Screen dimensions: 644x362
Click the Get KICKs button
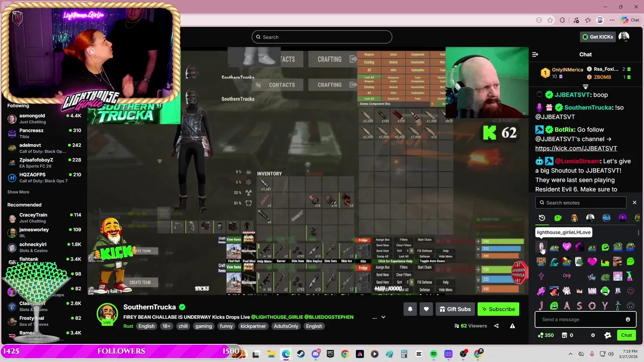click(598, 37)
